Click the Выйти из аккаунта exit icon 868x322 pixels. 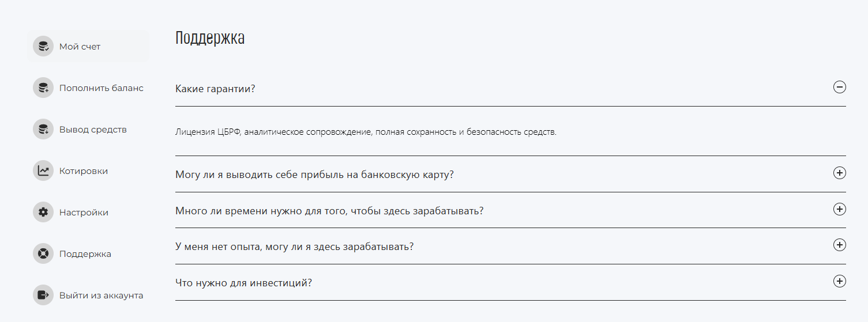(43, 295)
